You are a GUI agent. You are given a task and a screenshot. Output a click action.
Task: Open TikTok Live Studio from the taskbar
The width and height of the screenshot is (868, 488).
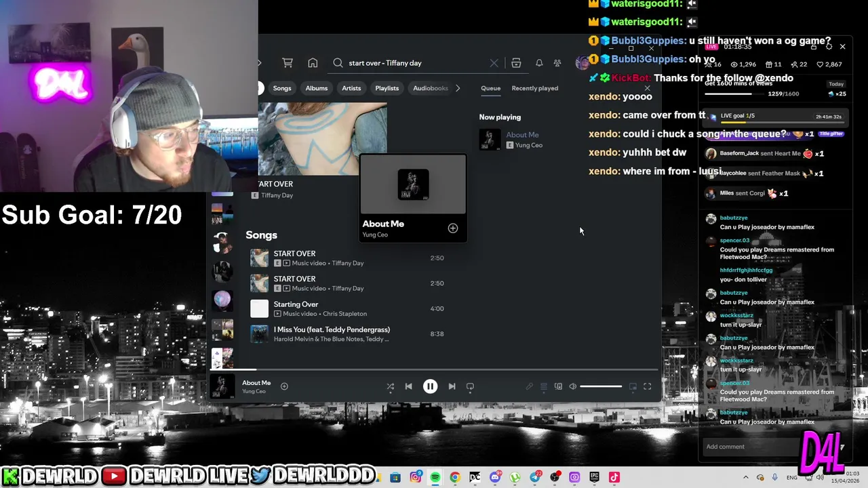coord(614,477)
